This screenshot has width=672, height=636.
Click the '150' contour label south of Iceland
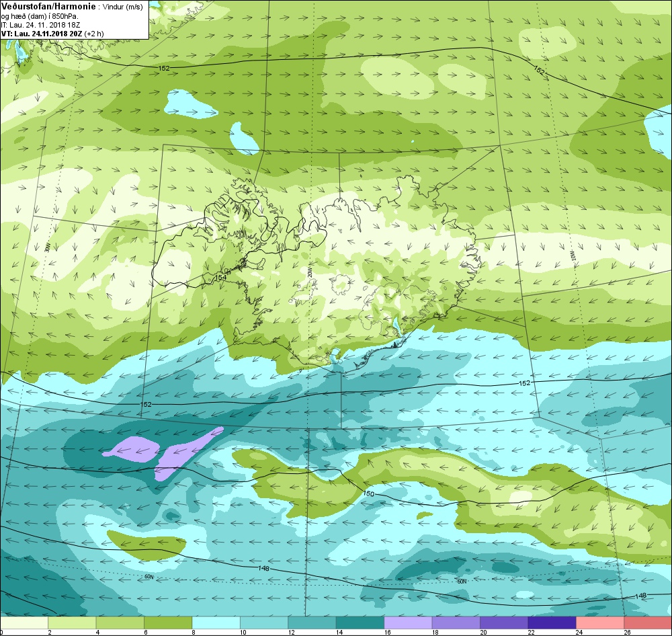coord(368,493)
